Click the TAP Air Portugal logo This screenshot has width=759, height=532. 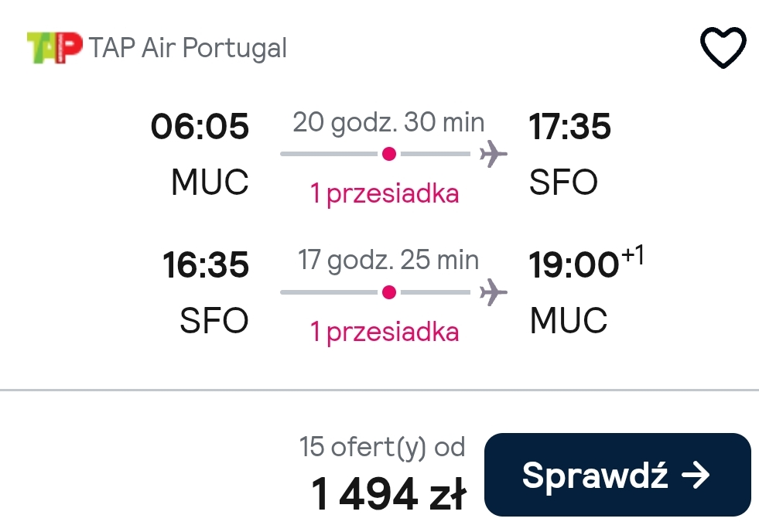click(x=55, y=47)
